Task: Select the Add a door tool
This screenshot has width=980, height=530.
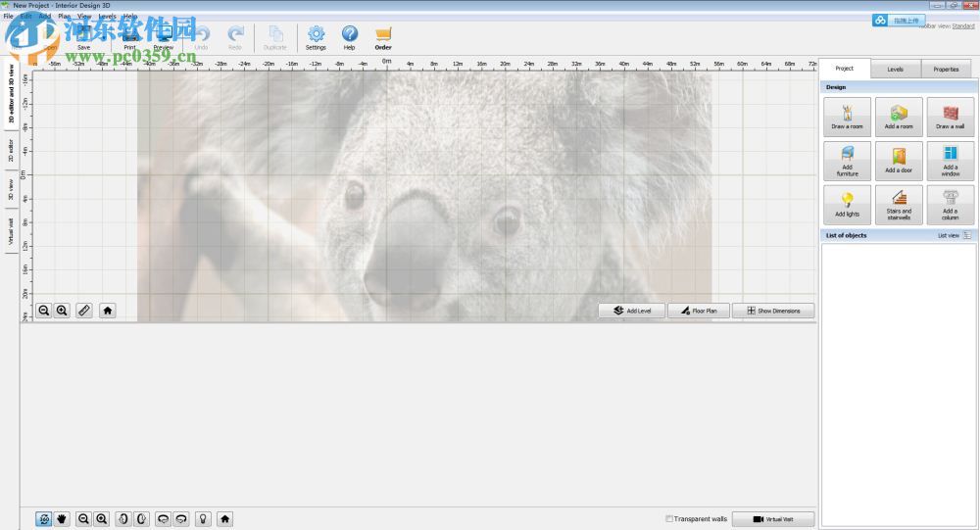Action: click(x=899, y=161)
